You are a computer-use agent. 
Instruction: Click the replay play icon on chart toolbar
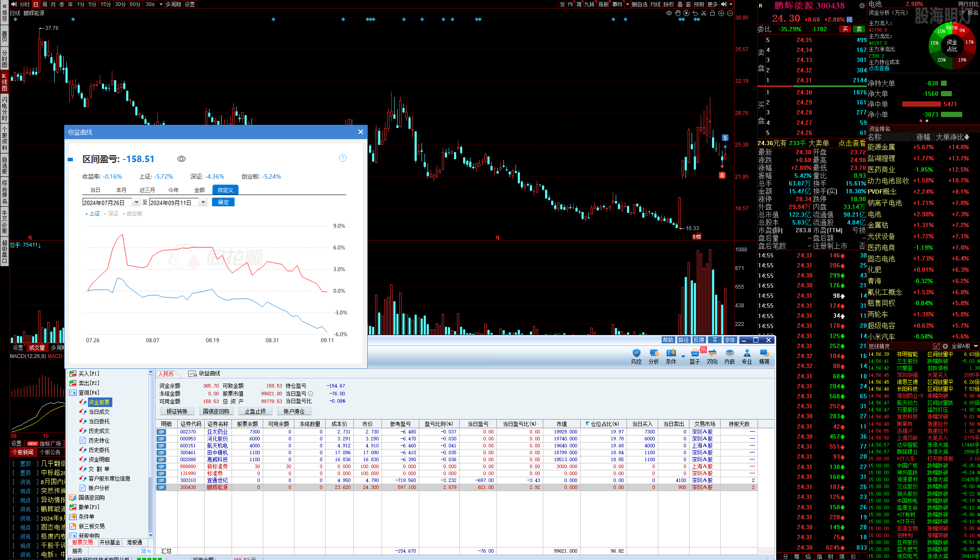686,13
